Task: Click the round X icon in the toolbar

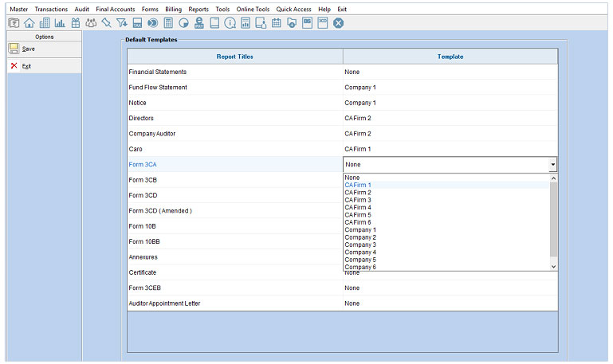Action: point(338,23)
